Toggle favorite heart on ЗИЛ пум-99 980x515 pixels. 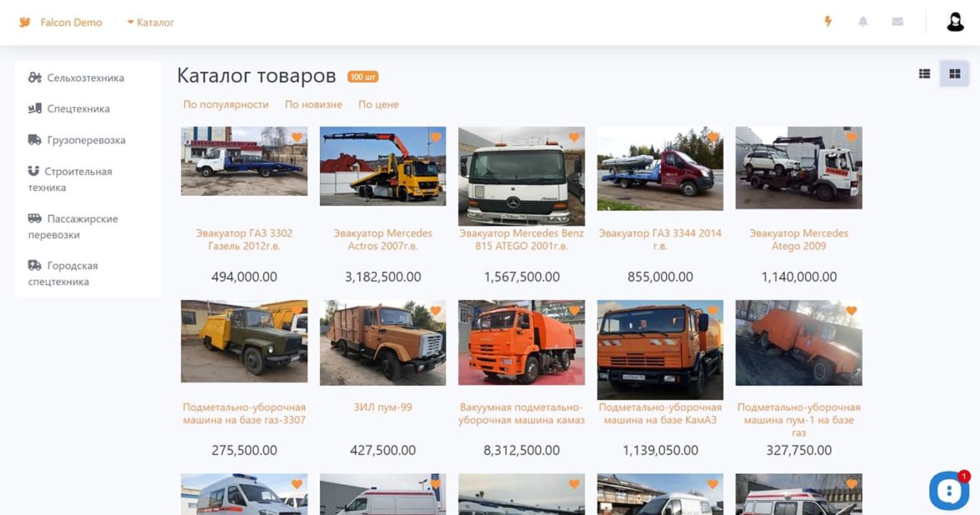click(436, 311)
